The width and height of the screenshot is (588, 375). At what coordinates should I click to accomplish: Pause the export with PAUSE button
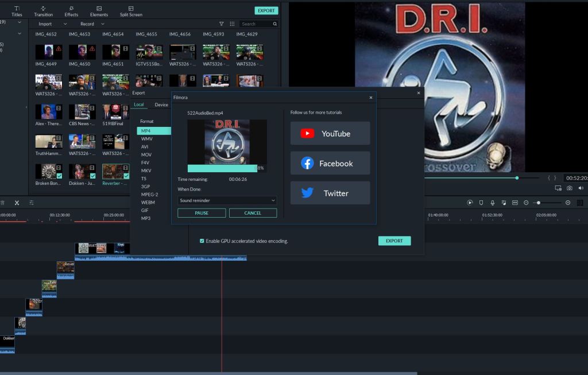(202, 213)
